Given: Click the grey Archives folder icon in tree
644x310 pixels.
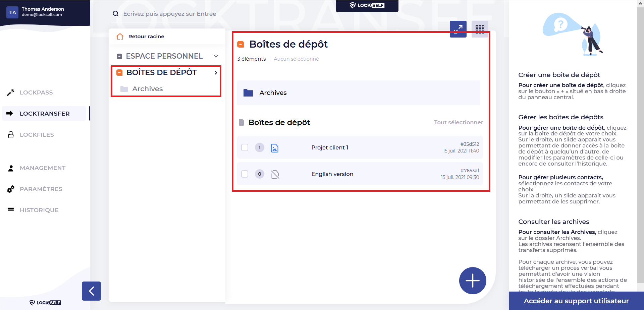Looking at the screenshot, I should [x=124, y=89].
